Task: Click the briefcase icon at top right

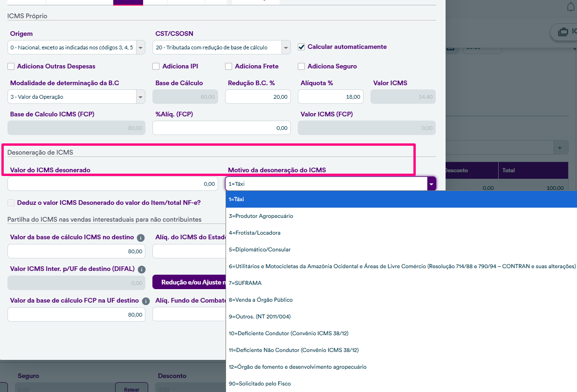Action: click(x=563, y=32)
